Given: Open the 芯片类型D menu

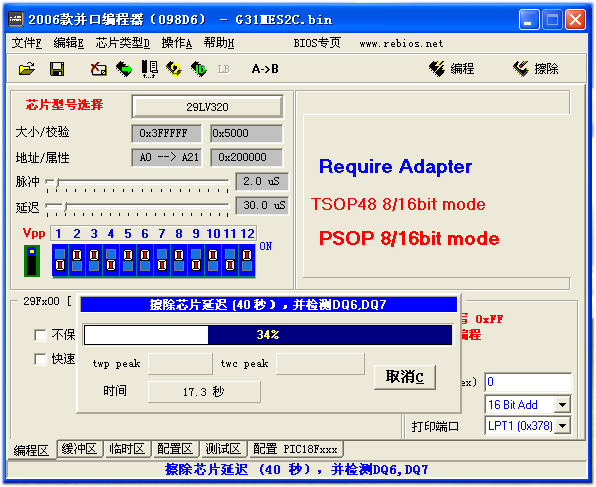Looking at the screenshot, I should 122,43.
